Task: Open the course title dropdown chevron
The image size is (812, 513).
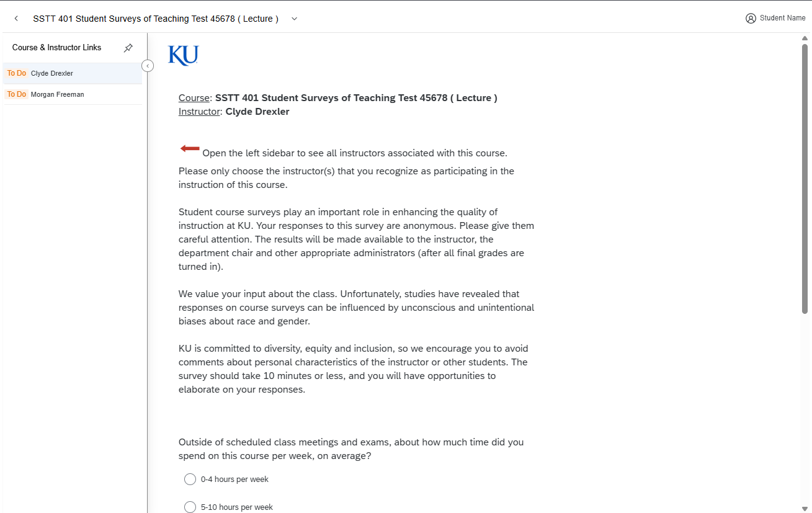Action: pos(295,19)
